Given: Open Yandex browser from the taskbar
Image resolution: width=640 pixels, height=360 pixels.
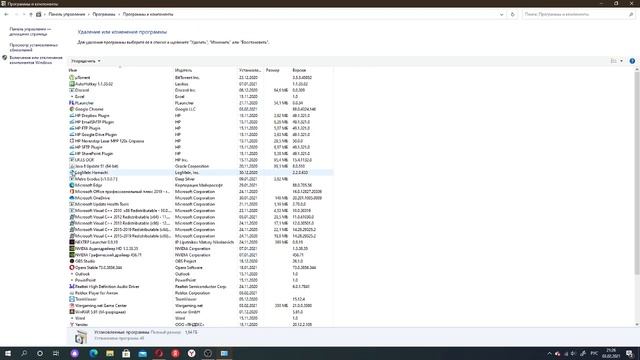Looking at the screenshot, I should tap(191, 353).
